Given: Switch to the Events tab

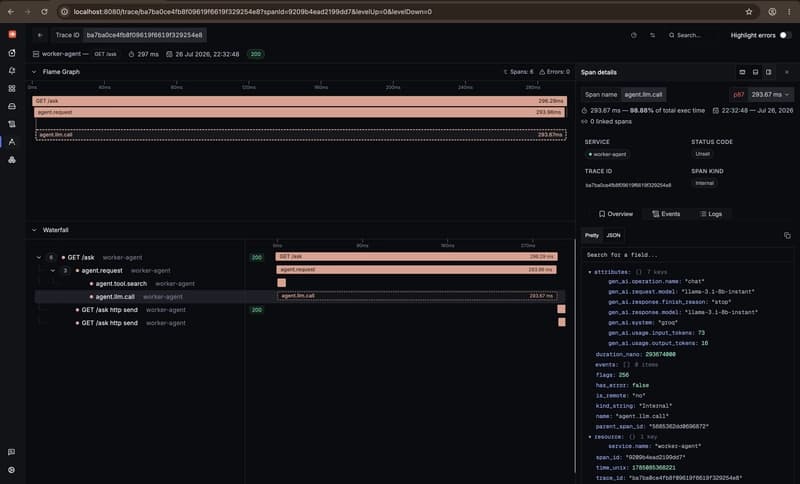Looking at the screenshot, I should [x=666, y=214].
